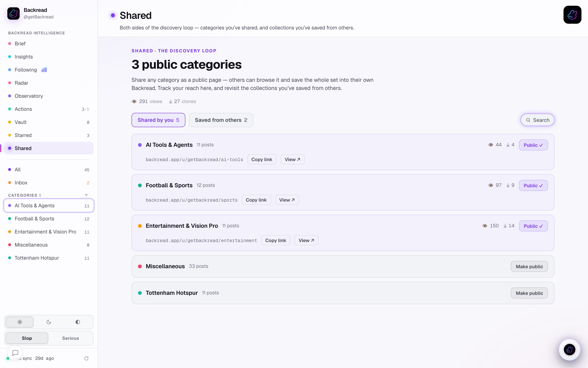This screenshot has height=368, width=588.
Task: Click the 27 clones stat
Action: tap(183, 101)
